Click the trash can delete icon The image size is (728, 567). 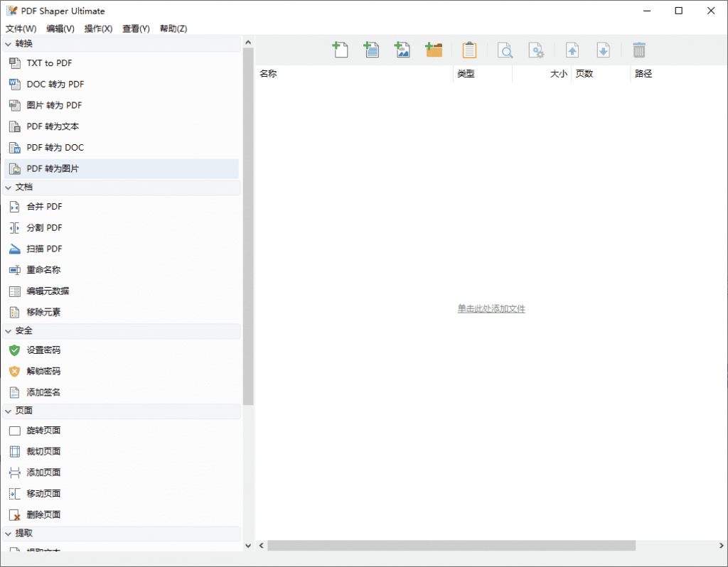coord(639,50)
